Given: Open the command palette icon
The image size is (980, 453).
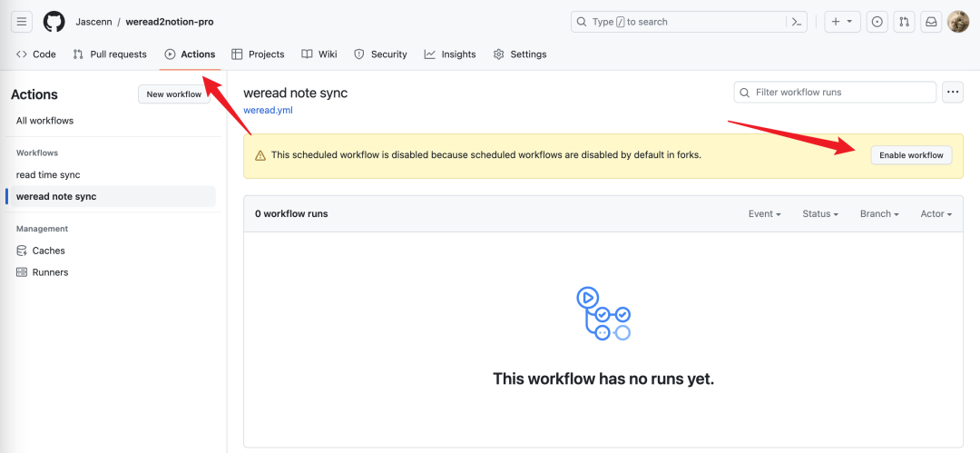Looking at the screenshot, I should point(797,22).
